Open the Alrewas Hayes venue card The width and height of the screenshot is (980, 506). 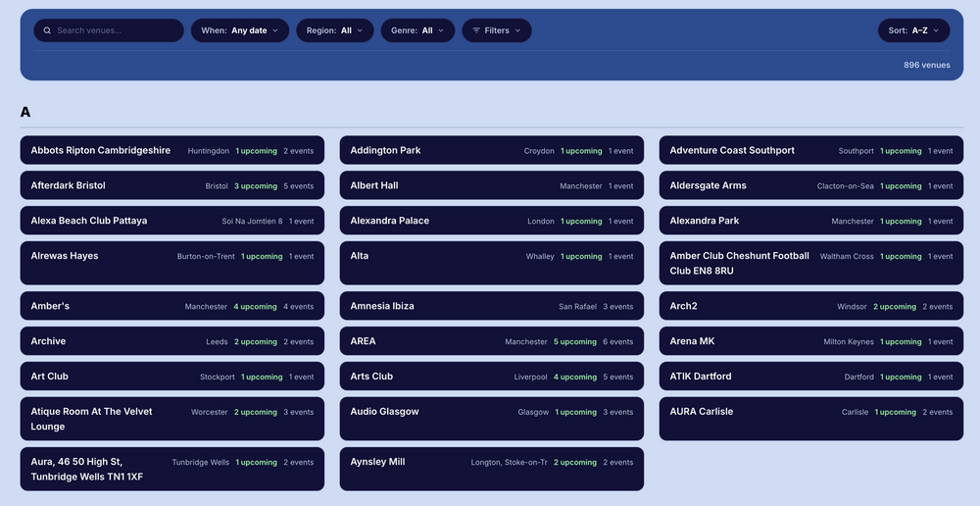(x=172, y=263)
